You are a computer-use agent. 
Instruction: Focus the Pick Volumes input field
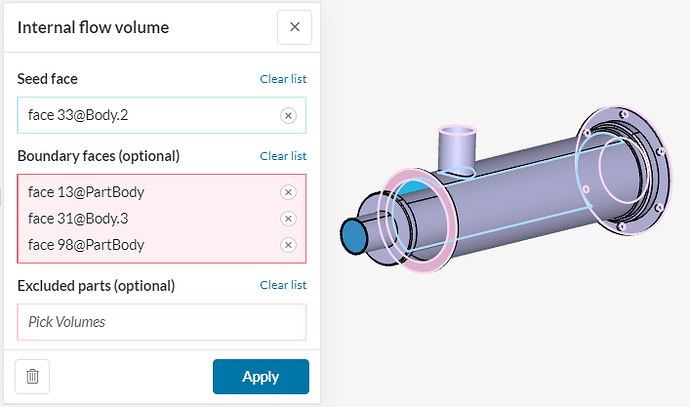click(x=161, y=322)
